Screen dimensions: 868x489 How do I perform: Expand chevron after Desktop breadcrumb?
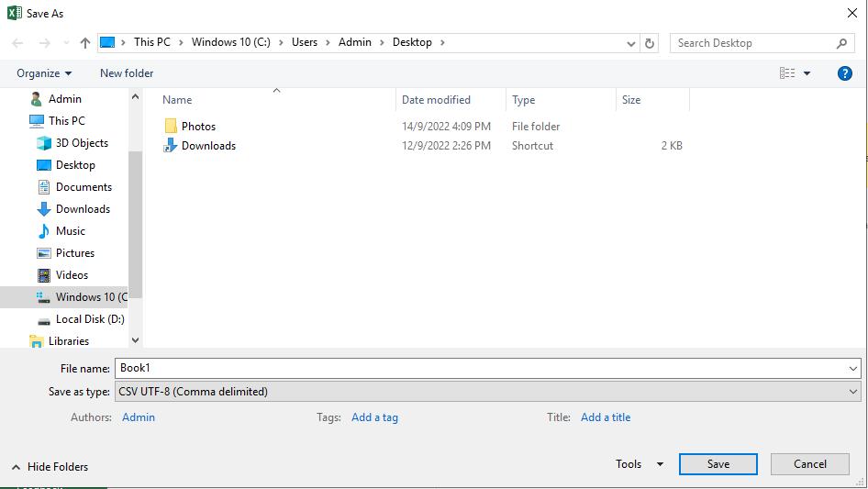point(442,42)
